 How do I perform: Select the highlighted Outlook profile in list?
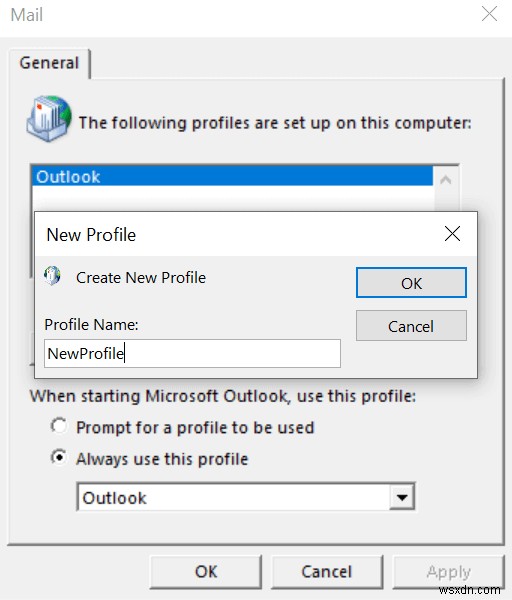click(233, 176)
